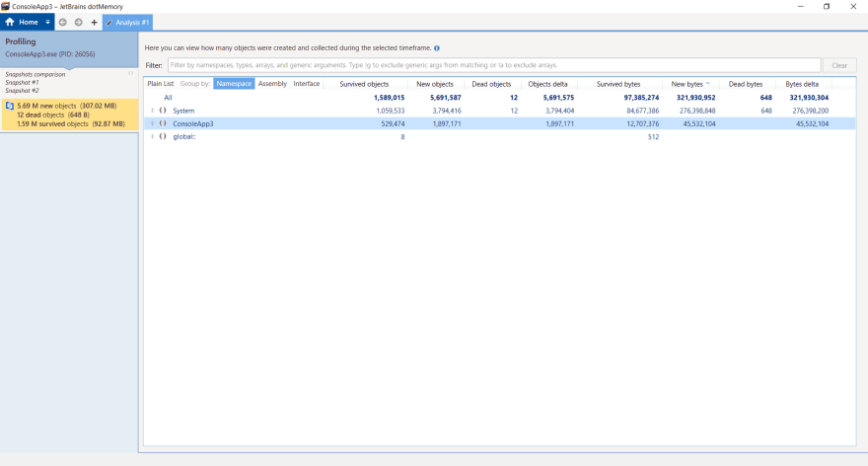Expand the System namespace row
This screenshot has height=466, width=868.
click(153, 111)
